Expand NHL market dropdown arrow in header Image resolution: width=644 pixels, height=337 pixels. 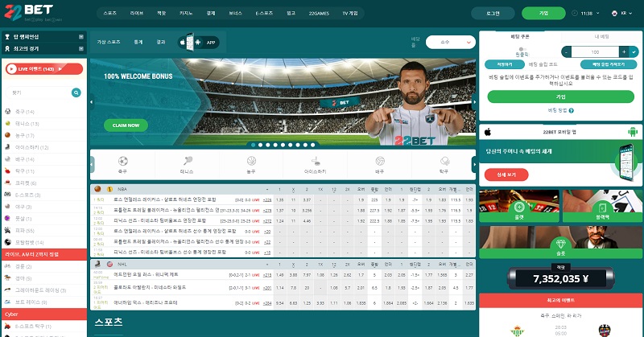(267, 265)
